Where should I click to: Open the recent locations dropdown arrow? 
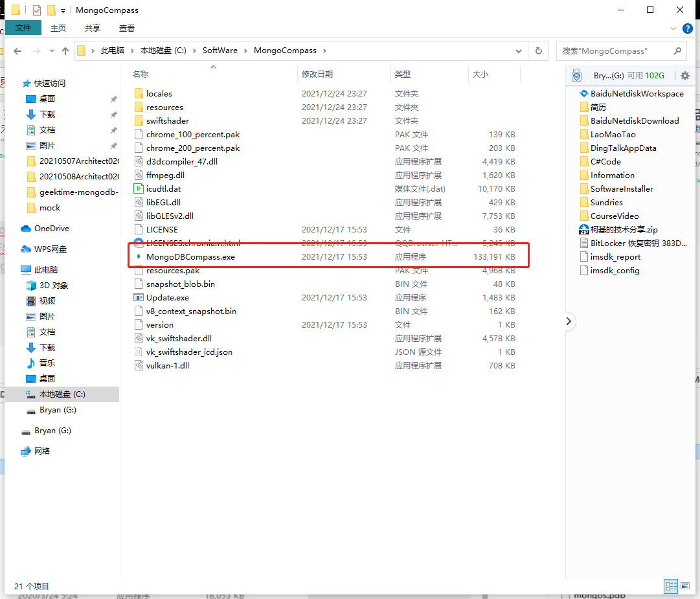tap(52, 51)
